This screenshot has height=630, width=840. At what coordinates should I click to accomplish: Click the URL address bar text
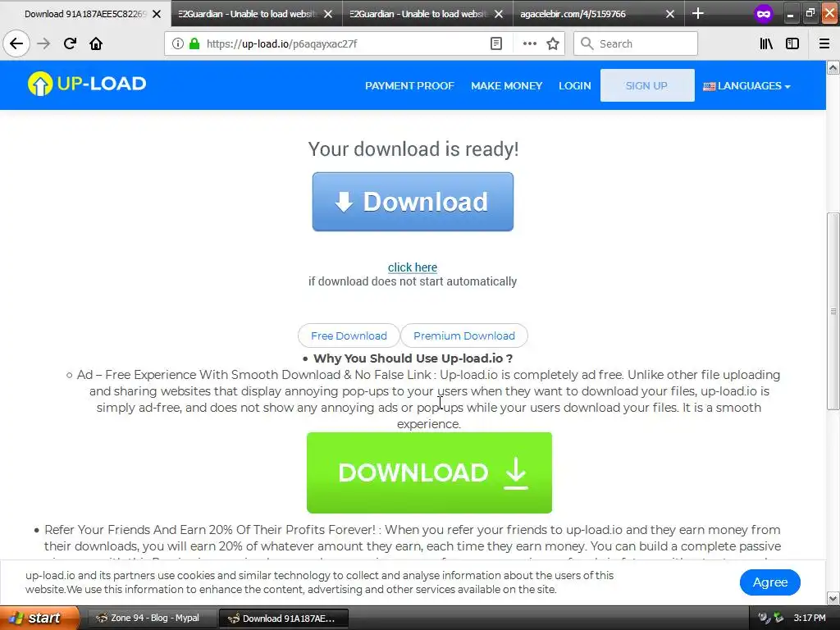pyautogui.click(x=282, y=43)
